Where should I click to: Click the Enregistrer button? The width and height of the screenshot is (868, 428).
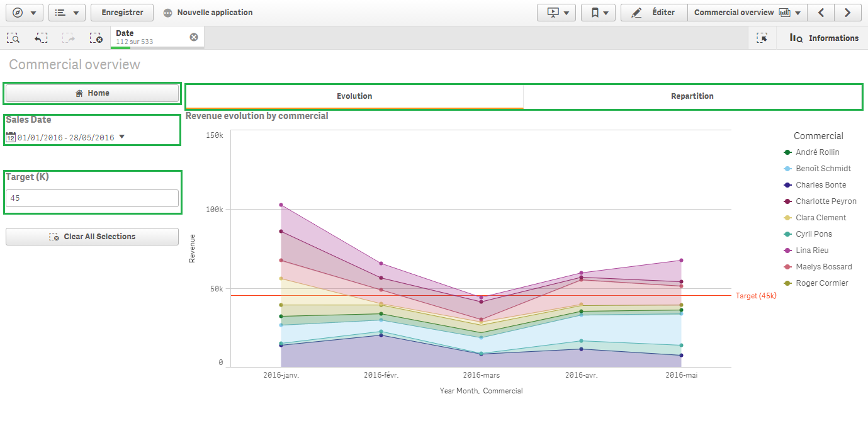(122, 13)
